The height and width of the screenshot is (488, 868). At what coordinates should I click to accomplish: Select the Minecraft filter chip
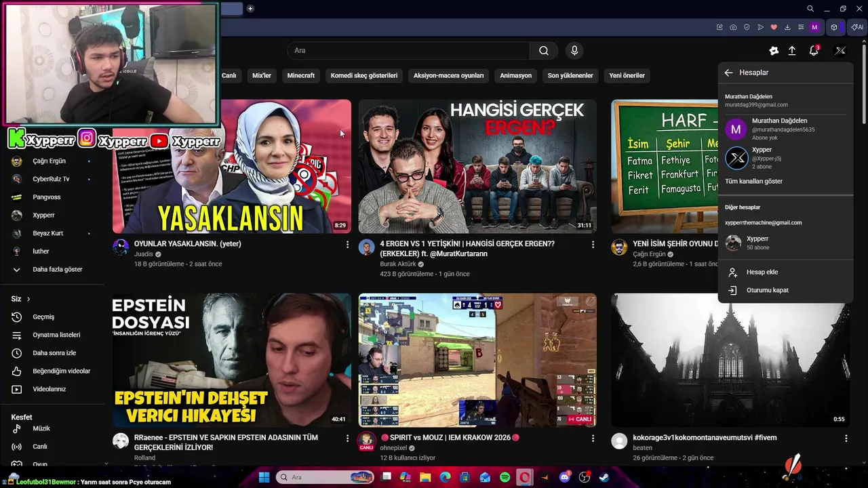pyautogui.click(x=301, y=75)
